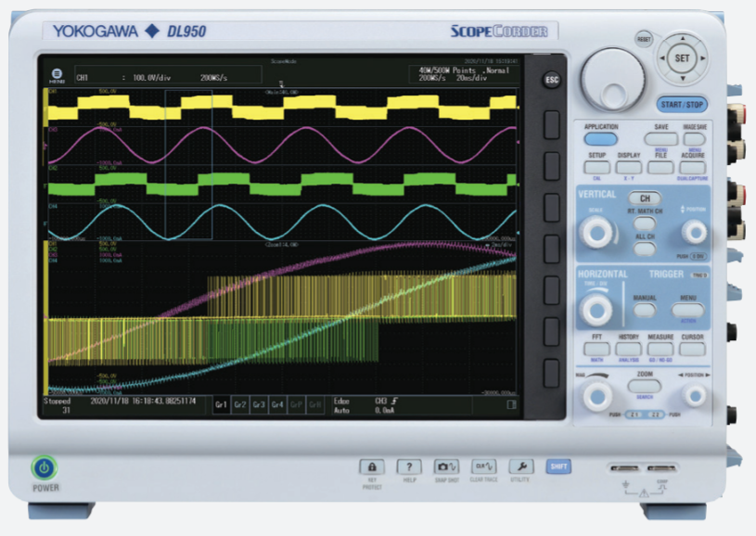Select the Gr2 group tab
756x536 pixels.
tap(240, 405)
